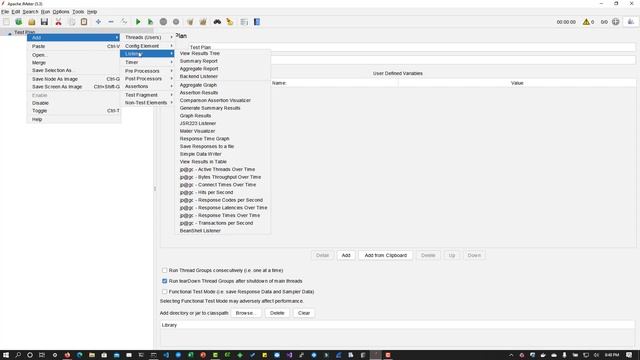Click the classpath Delete button
Image resolution: width=640 pixels, height=360 pixels.
click(x=277, y=313)
